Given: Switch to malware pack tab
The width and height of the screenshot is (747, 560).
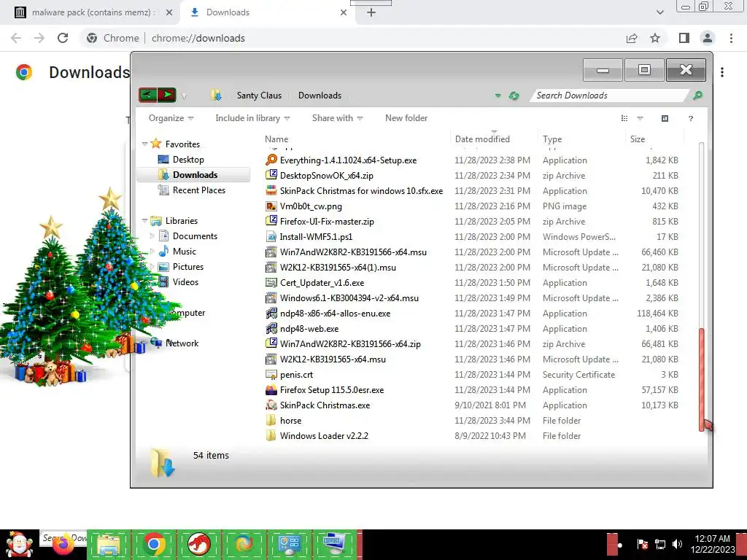Looking at the screenshot, I should [93, 12].
